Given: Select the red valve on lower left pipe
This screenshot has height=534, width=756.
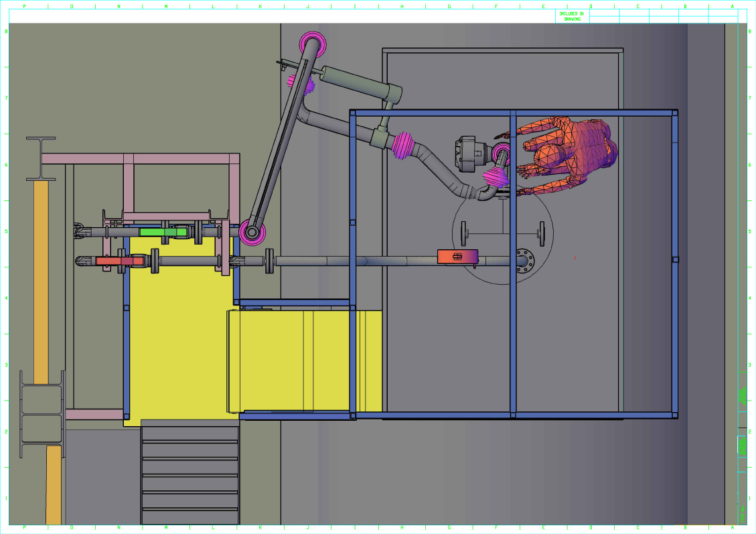Looking at the screenshot, I should click(119, 261).
